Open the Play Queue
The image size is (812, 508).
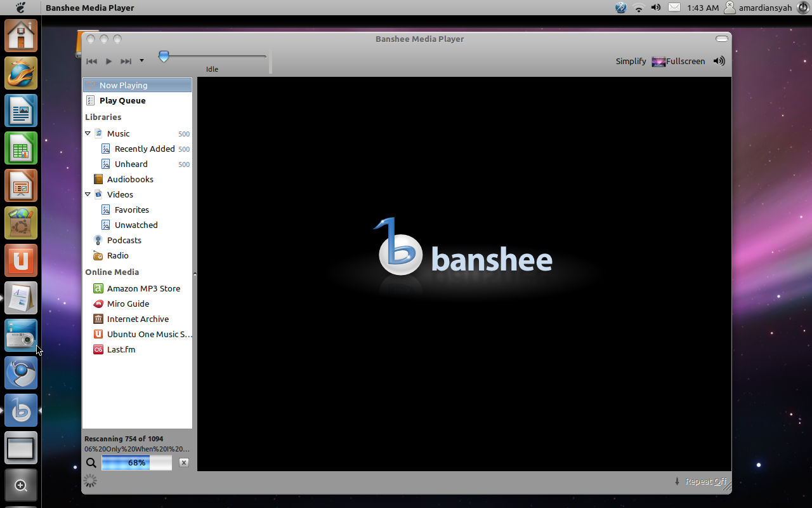tap(137, 100)
